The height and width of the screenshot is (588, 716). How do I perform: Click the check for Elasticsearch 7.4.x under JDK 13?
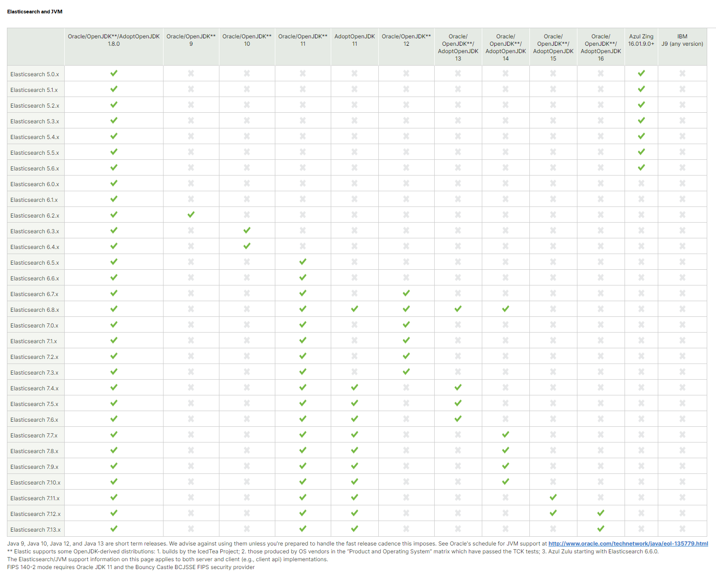point(458,387)
